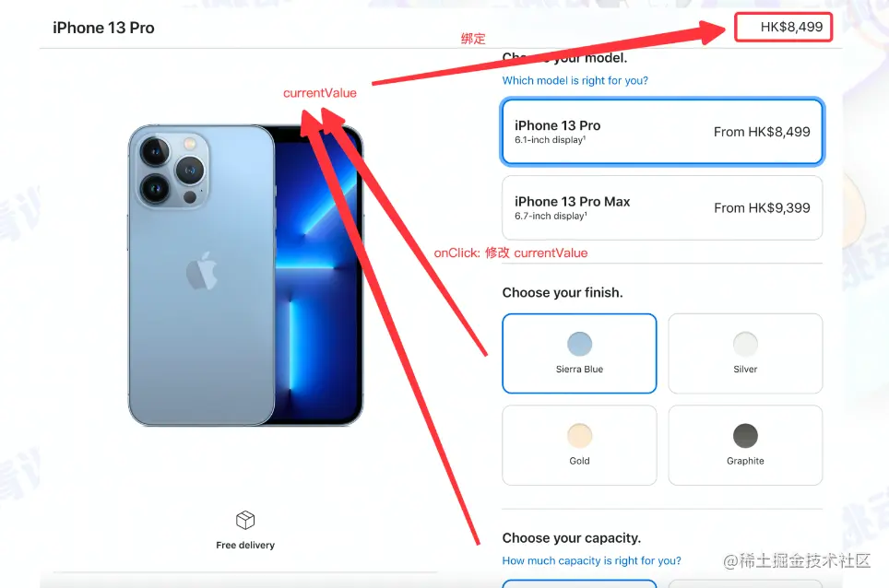This screenshot has height=588, width=889.
Task: Click the HK$8,499 price box at top
Action: click(784, 27)
